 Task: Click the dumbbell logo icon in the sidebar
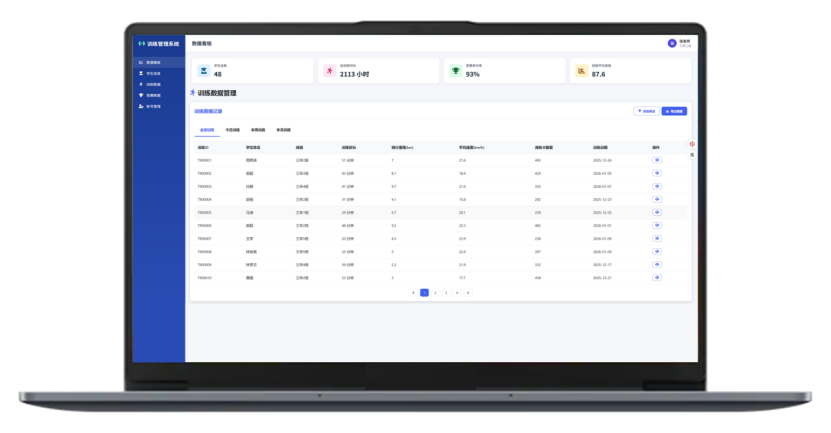(x=142, y=43)
